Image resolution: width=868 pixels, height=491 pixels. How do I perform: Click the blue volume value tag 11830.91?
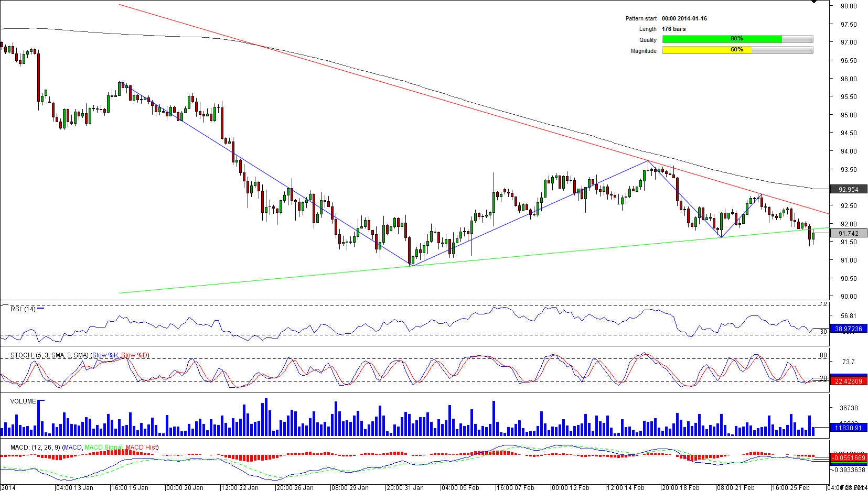(848, 428)
